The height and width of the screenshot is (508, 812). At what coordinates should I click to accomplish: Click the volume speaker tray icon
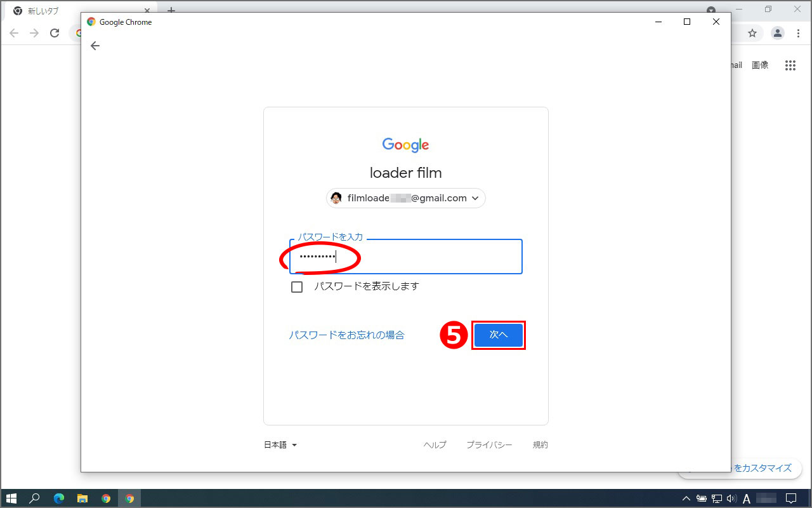pos(731,498)
